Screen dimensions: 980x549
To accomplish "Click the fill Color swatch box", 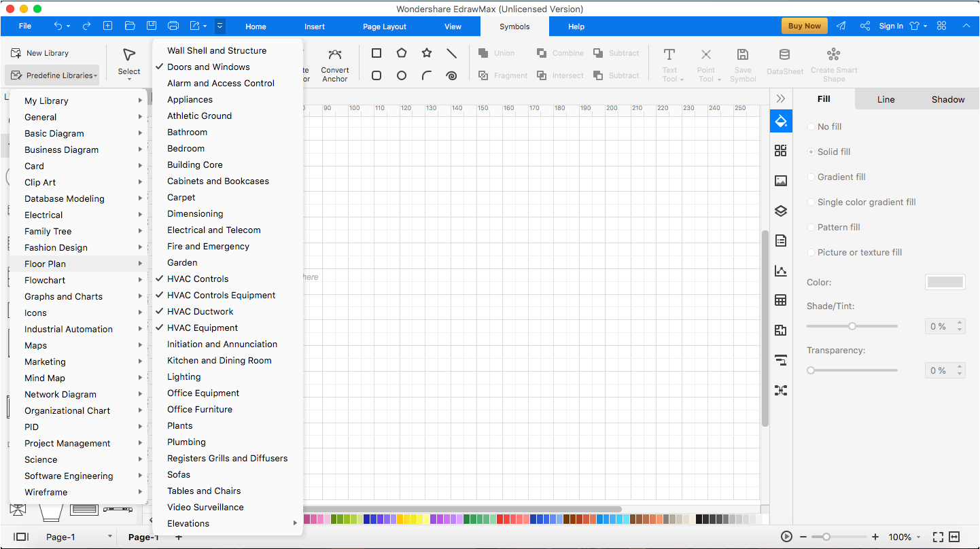I will pos(945,282).
